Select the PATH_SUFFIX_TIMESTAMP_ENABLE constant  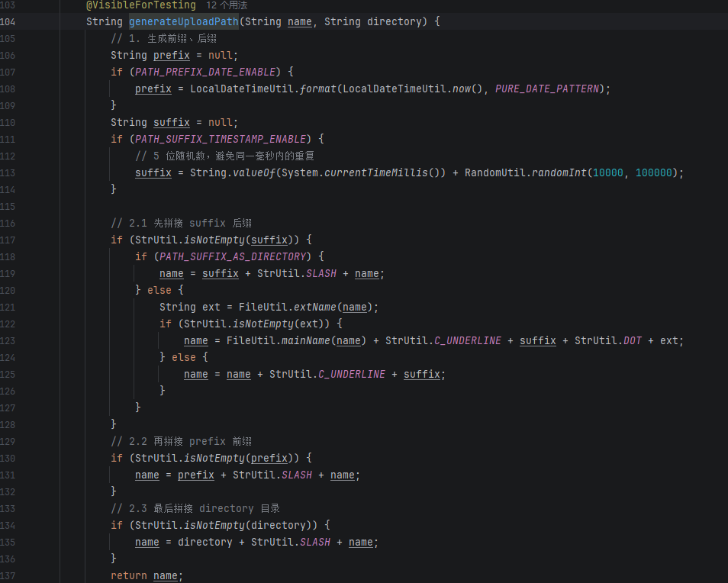pos(221,139)
